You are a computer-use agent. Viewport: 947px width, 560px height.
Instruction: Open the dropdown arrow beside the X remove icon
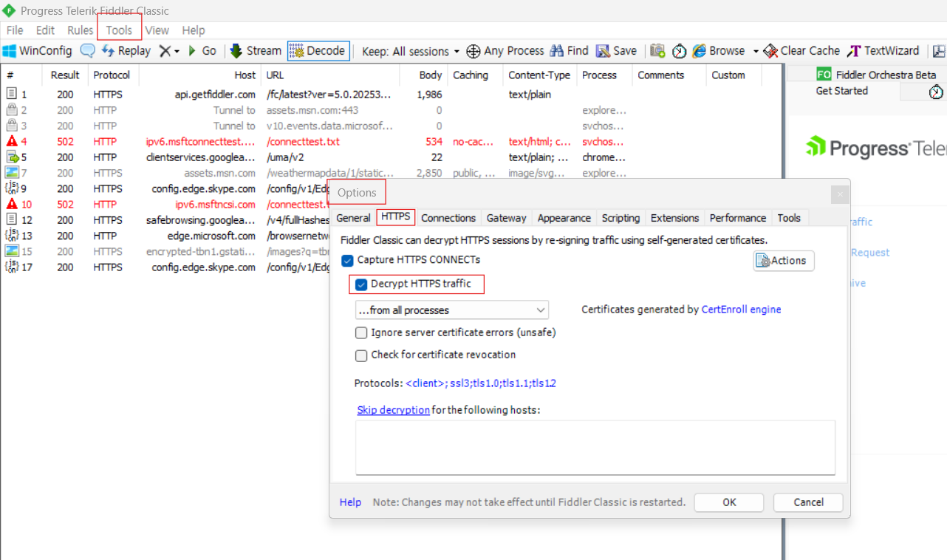click(x=177, y=52)
